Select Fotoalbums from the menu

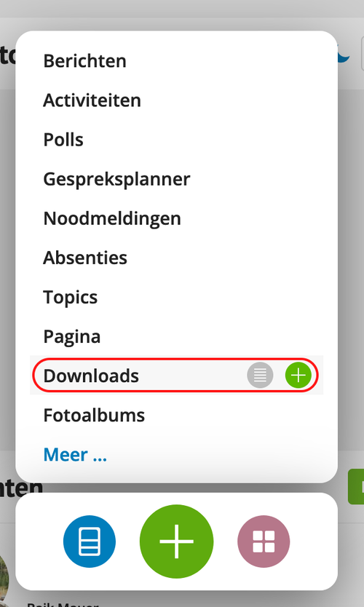pos(94,416)
